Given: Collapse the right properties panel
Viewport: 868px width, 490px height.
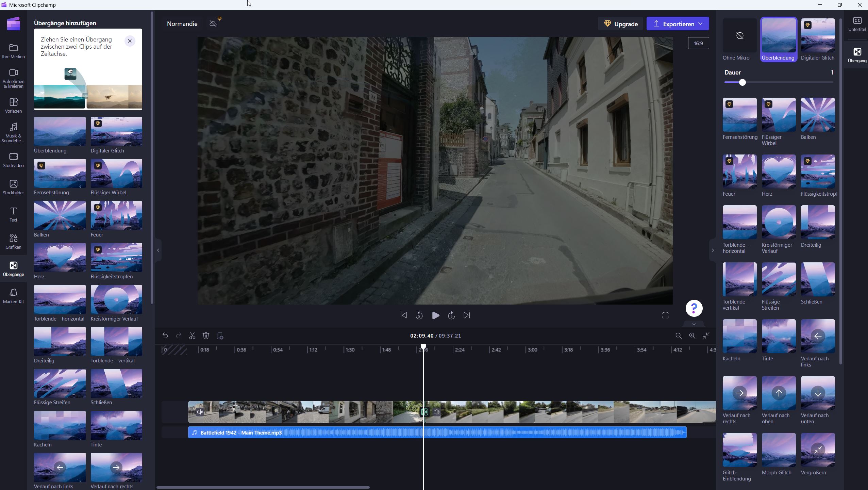Looking at the screenshot, I should tap(713, 250).
